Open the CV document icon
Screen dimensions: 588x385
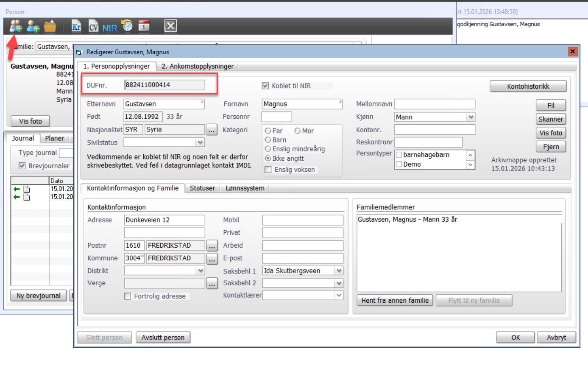pyautogui.click(x=93, y=26)
